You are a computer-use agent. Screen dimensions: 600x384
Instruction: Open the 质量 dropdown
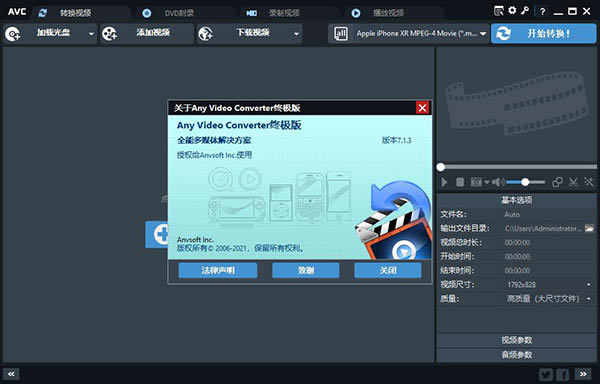coord(549,299)
